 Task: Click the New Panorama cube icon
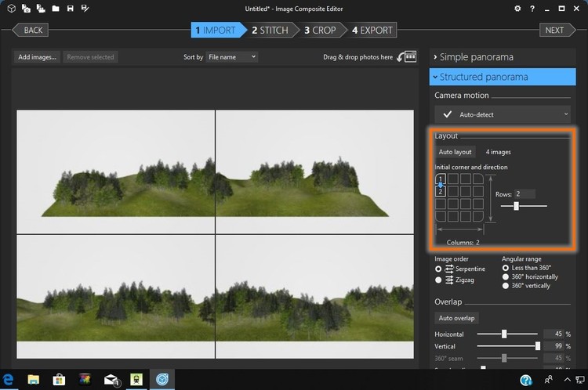(11, 9)
